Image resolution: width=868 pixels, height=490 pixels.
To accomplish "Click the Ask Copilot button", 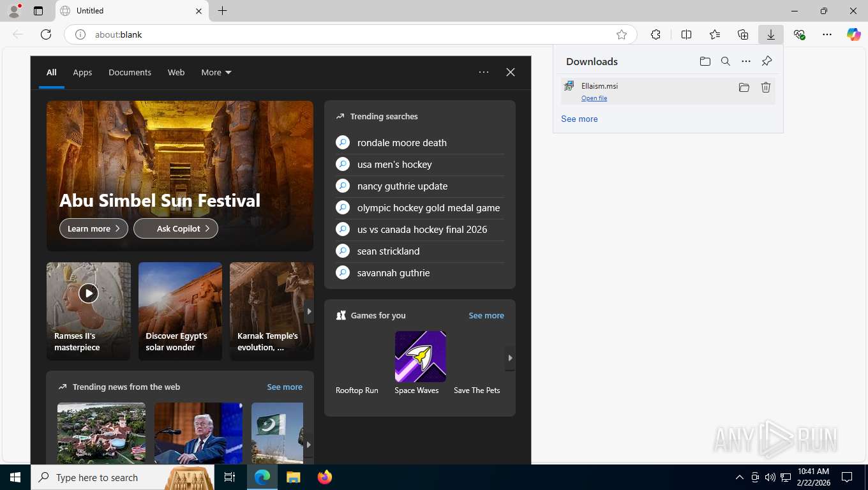I will (x=176, y=228).
